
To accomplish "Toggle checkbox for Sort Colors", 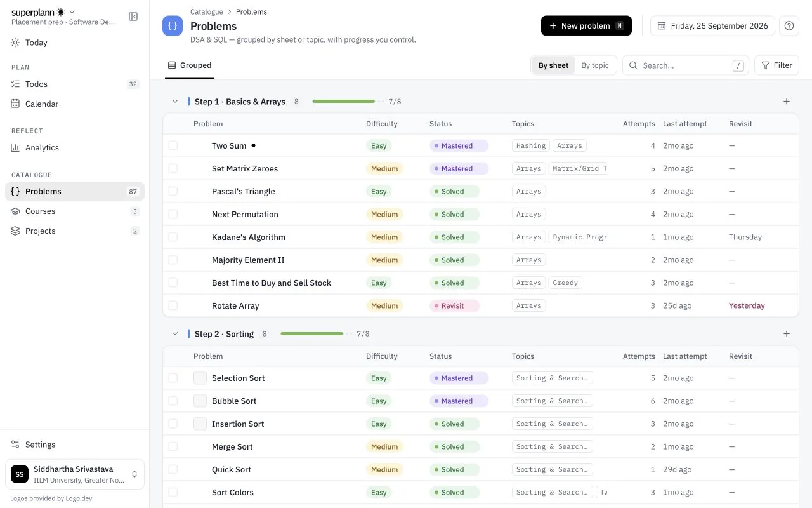I will tap(173, 492).
